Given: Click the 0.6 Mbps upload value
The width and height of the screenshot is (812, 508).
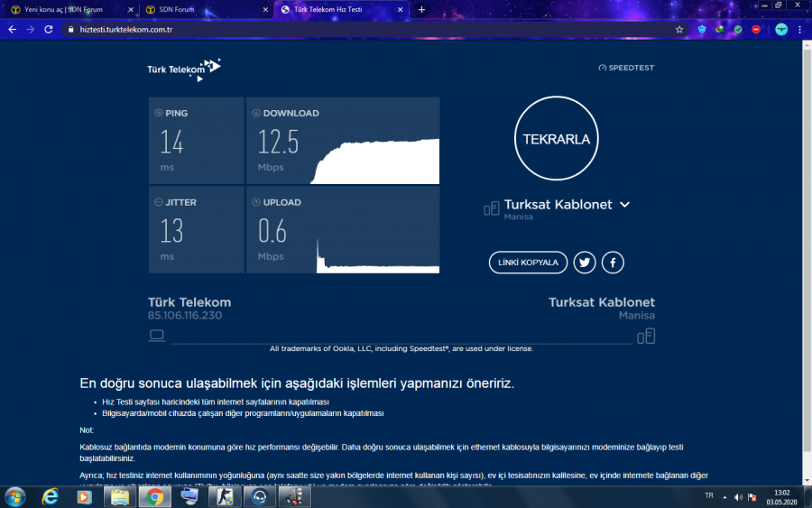Looking at the screenshot, I should [x=272, y=232].
